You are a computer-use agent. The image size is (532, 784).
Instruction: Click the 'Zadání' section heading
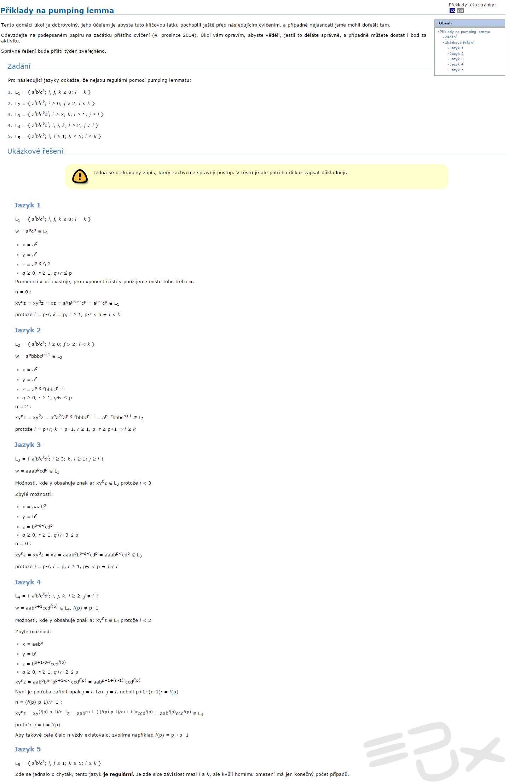pyautogui.click(x=19, y=66)
